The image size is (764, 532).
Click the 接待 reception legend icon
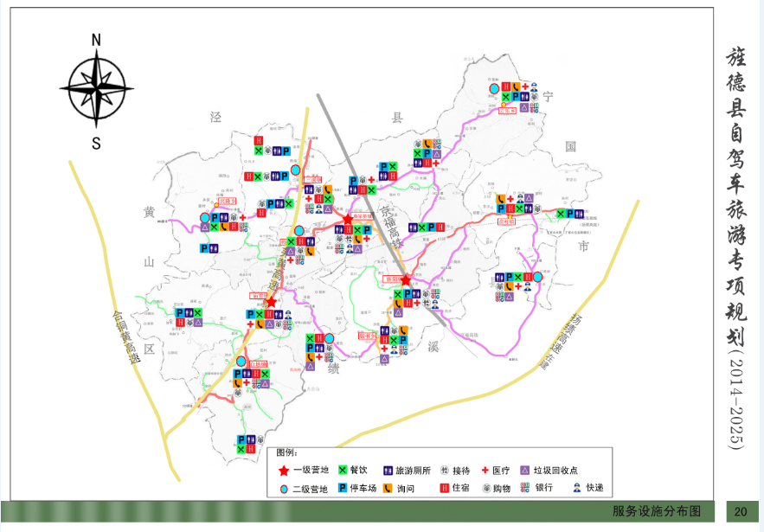tap(445, 471)
